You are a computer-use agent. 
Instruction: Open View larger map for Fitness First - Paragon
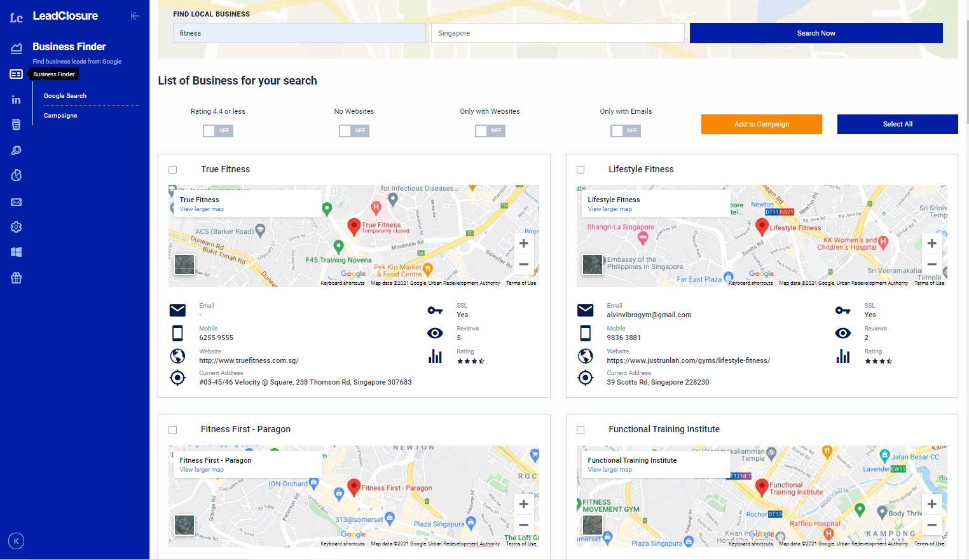point(202,470)
